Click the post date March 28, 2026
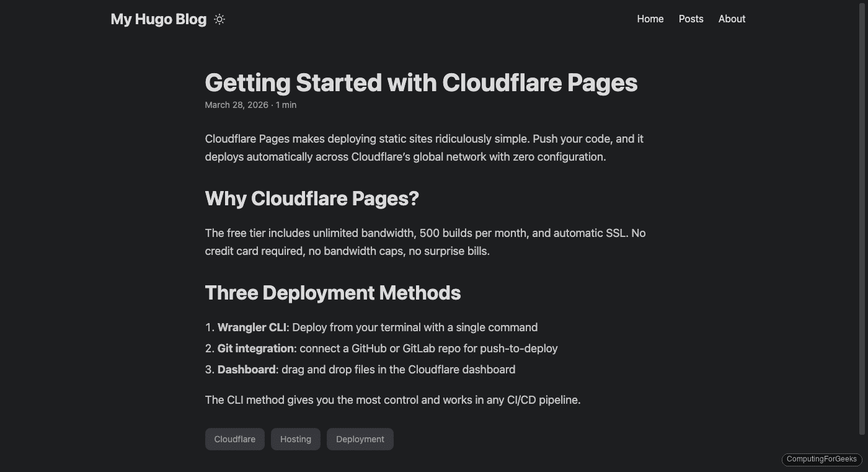 click(x=236, y=105)
